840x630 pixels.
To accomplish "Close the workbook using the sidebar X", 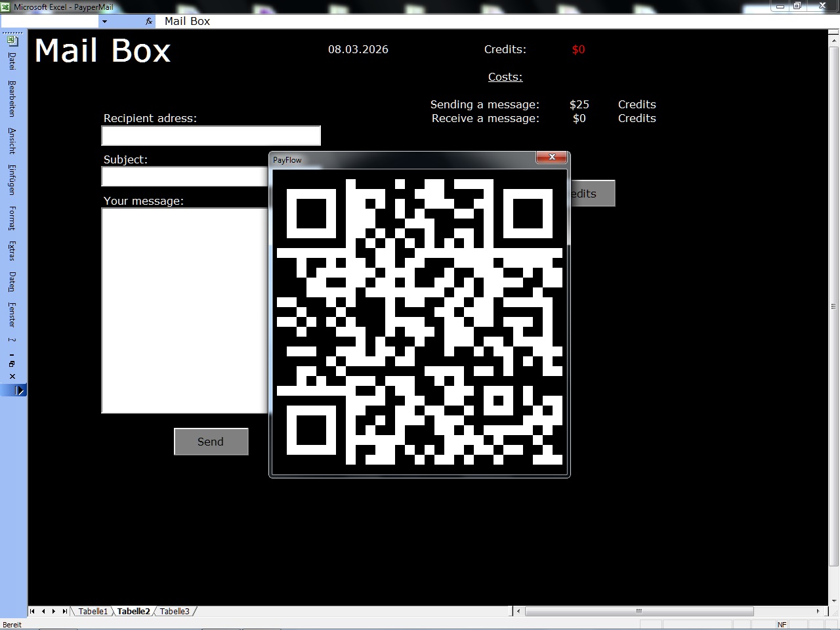I will [x=12, y=376].
